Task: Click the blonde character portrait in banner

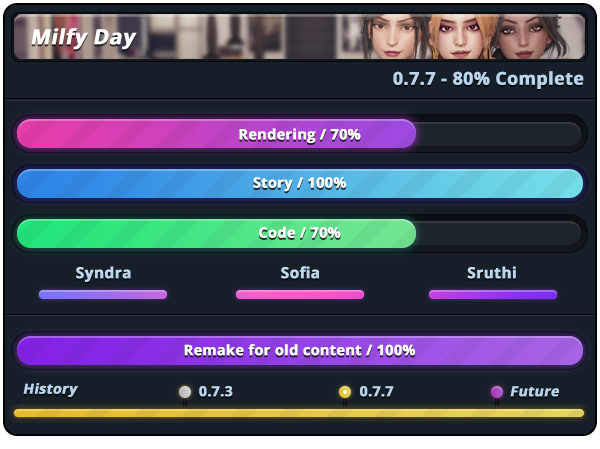Action: [461, 36]
